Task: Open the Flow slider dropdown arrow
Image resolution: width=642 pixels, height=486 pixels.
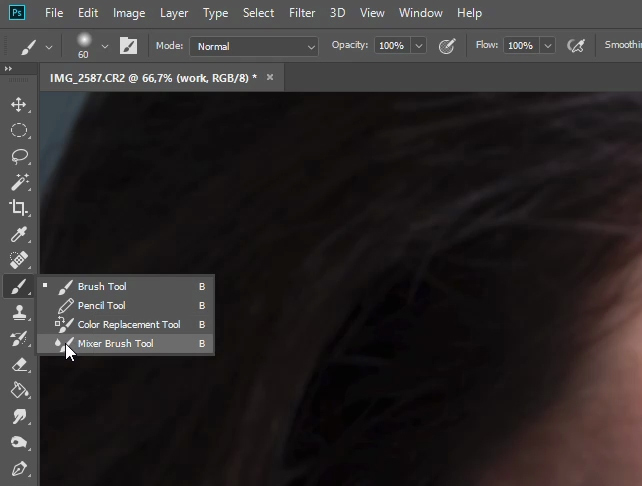Action: (x=548, y=46)
